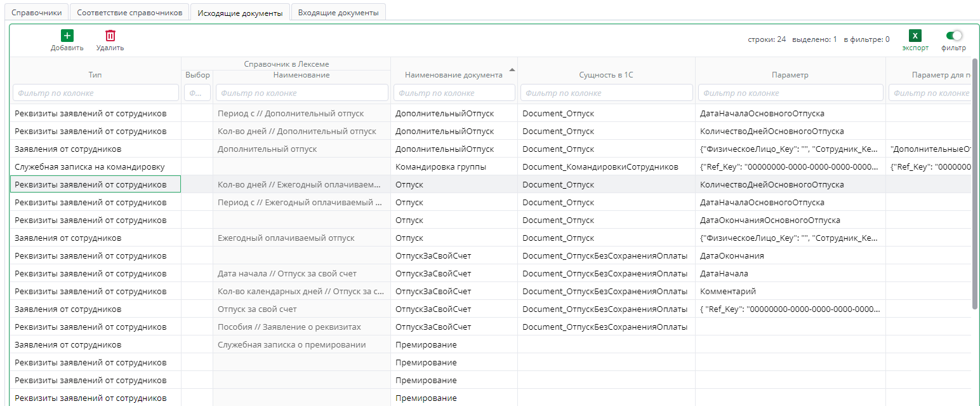Click the Тип column filter field

pos(95,93)
